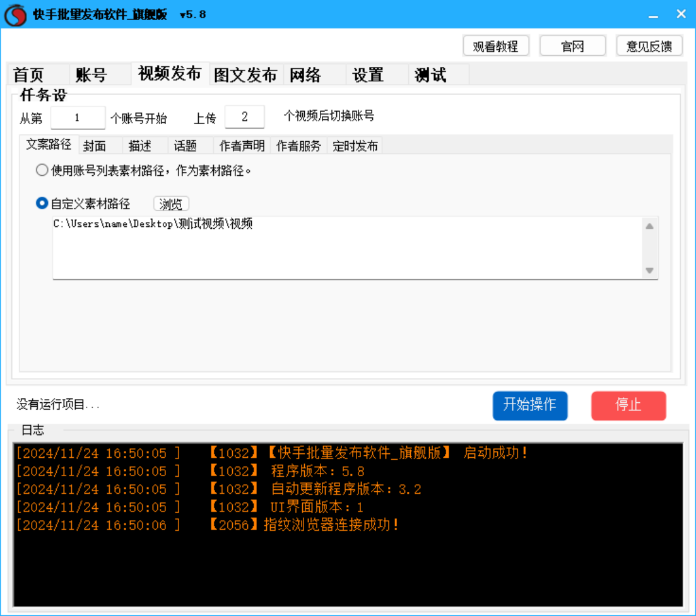
Task: Start the task with 开始操作
Action: 530,405
